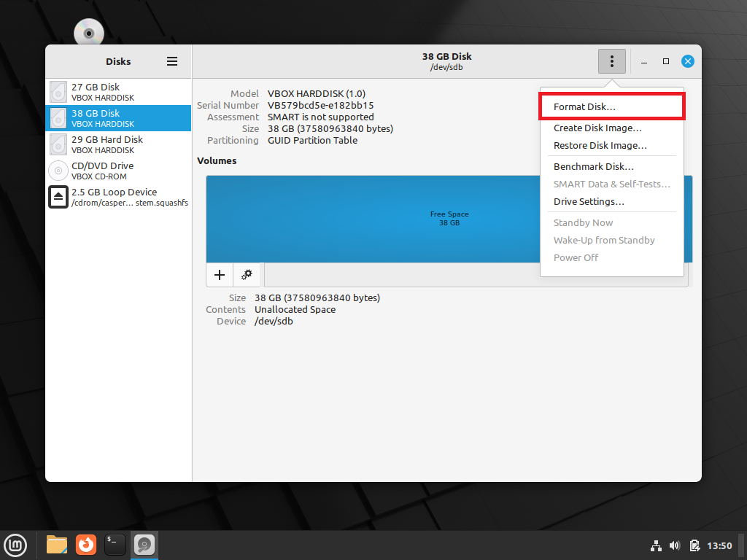Click the serial number VB579bcd5e-e182bb15
This screenshot has height=560, width=747.
pos(321,105)
